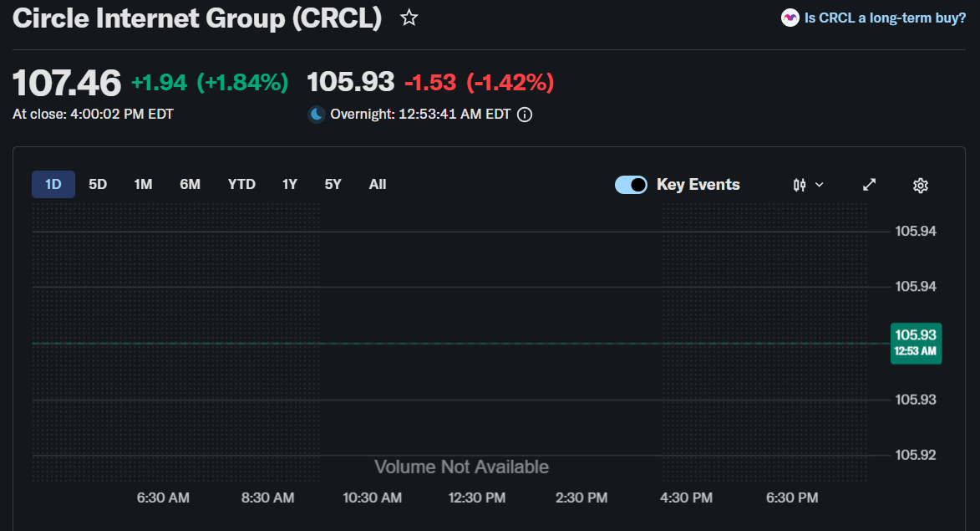
Task: Click the Yahoo Finance AI icon near long-term buy
Action: coord(789,17)
